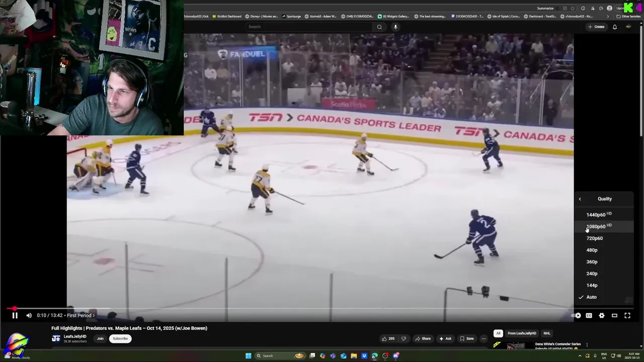
Task: Open Widgets Gallery bookmark
Action: (x=393, y=16)
